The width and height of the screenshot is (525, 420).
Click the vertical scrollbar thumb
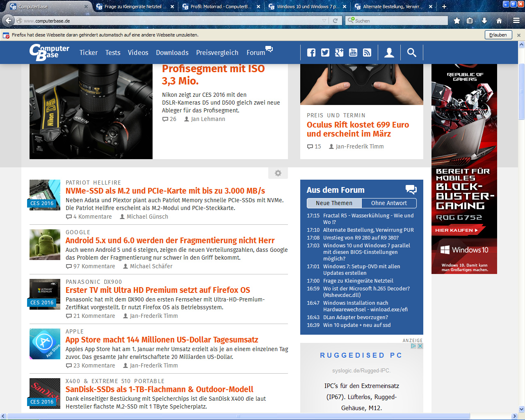522,91
